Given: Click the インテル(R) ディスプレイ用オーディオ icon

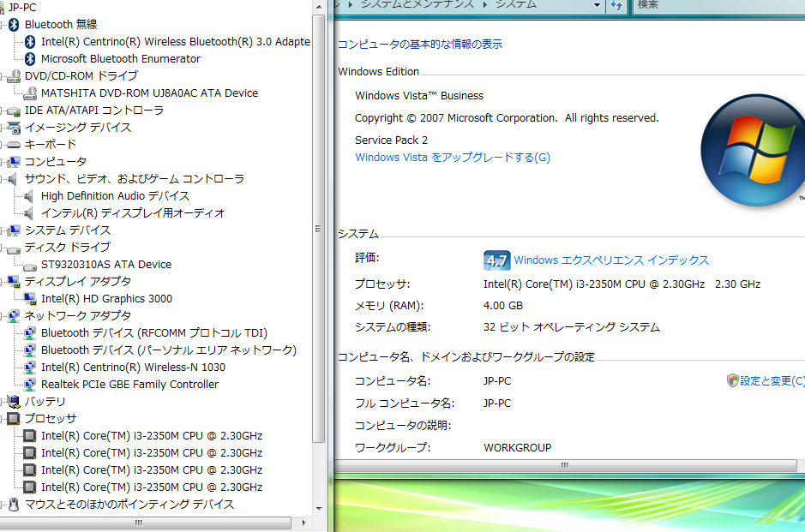Looking at the screenshot, I should pos(30,213).
